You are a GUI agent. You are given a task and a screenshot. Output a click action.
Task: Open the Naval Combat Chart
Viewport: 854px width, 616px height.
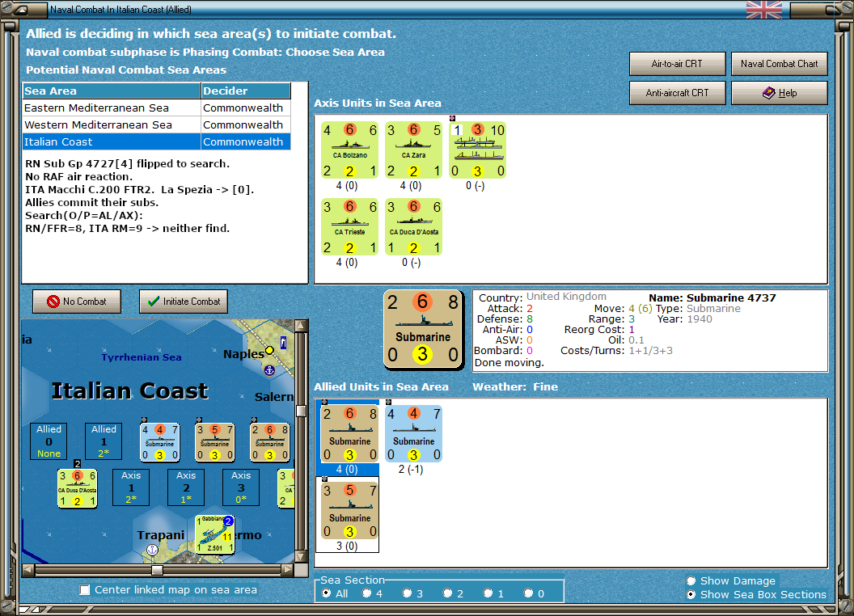pyautogui.click(x=779, y=64)
